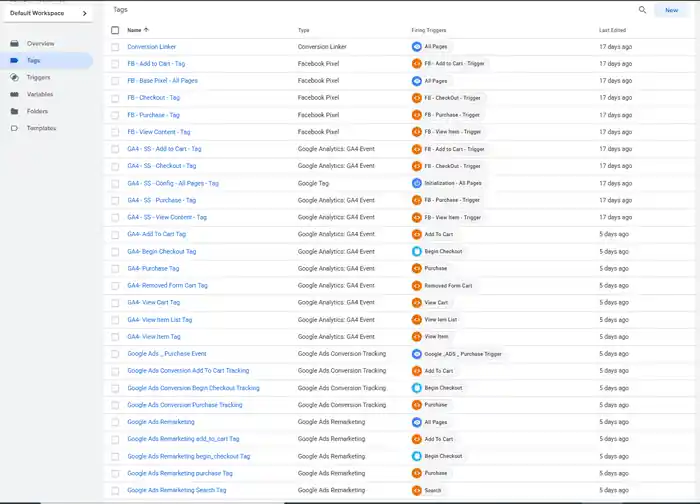700x504 pixels.
Task: Click Removed Form Cart trigger icon
Action: 417,285
